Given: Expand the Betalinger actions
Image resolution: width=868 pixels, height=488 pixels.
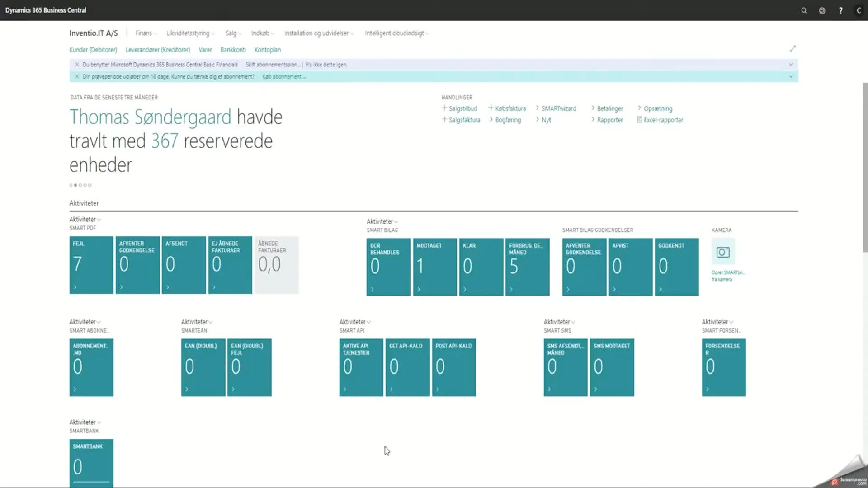Looking at the screenshot, I should tap(607, 108).
